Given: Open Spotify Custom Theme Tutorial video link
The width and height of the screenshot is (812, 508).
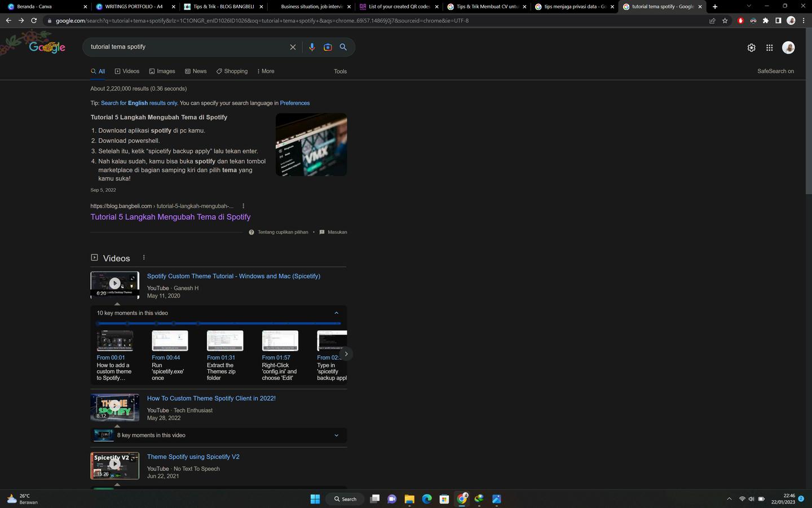Looking at the screenshot, I should tap(233, 276).
